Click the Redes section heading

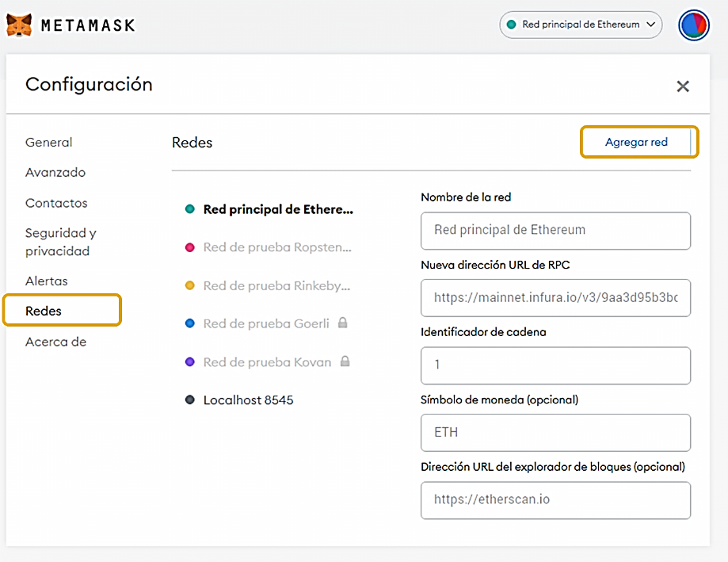pos(192,143)
